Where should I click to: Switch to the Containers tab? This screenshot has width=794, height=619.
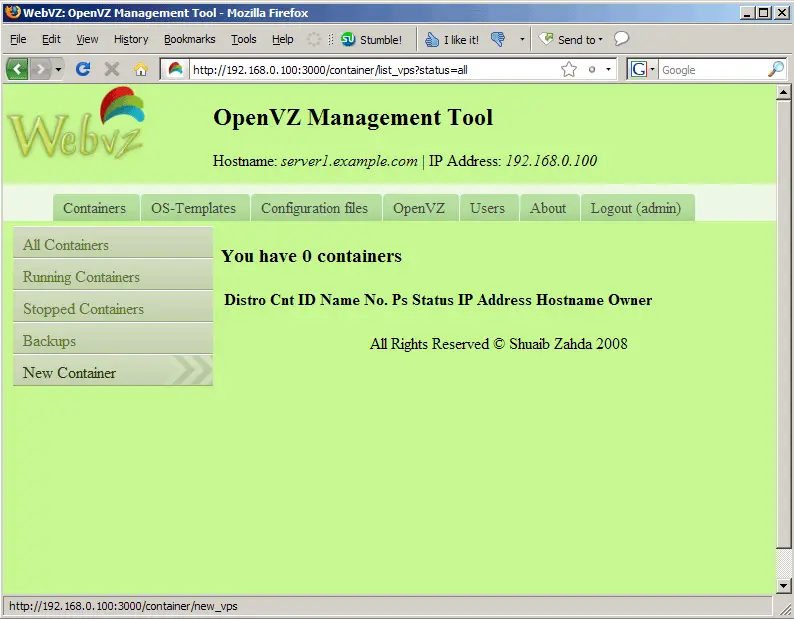(96, 208)
